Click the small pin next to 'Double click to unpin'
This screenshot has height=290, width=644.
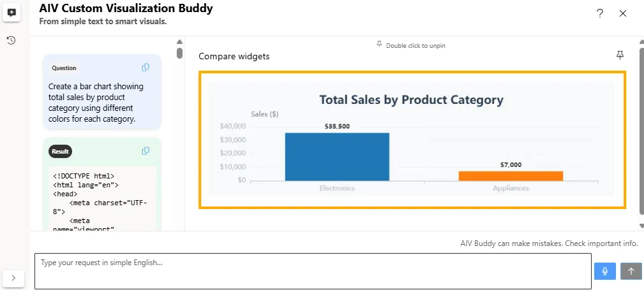pos(379,45)
